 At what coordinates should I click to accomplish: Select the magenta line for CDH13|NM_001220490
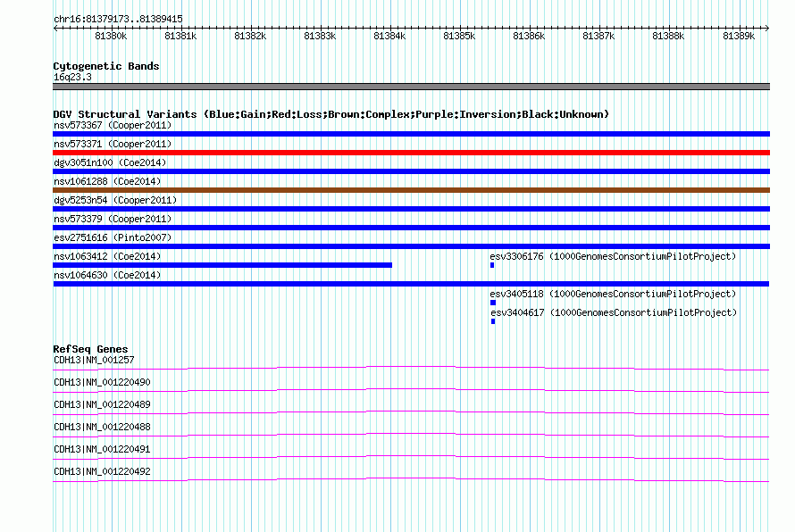tap(411, 390)
